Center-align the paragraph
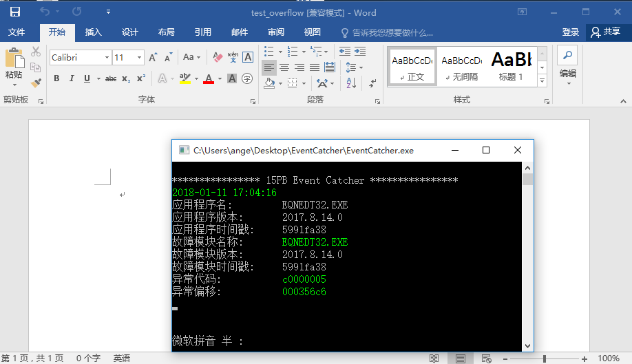 click(284, 67)
